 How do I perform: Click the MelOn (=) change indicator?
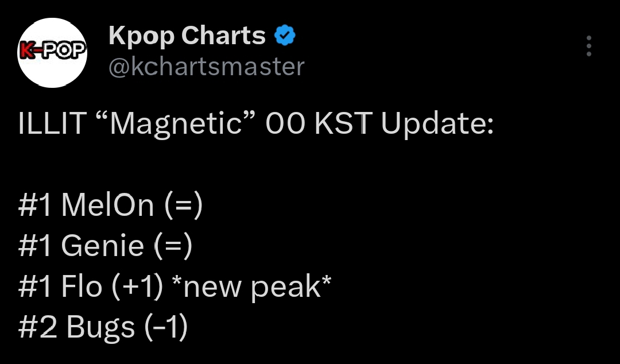(184, 205)
